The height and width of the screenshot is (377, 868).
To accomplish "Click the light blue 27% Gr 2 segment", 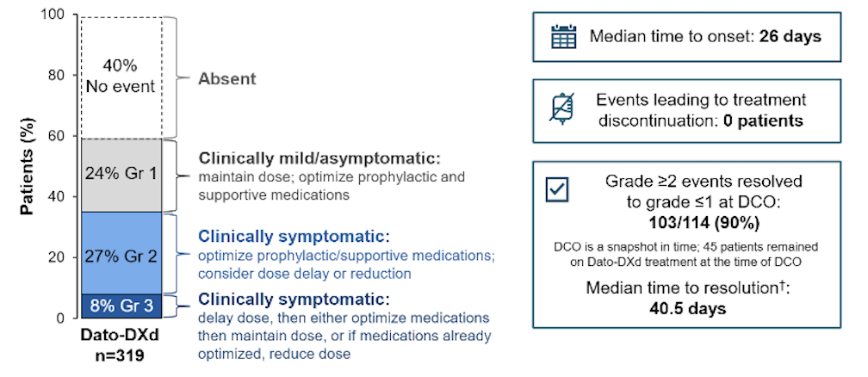I will [x=121, y=255].
